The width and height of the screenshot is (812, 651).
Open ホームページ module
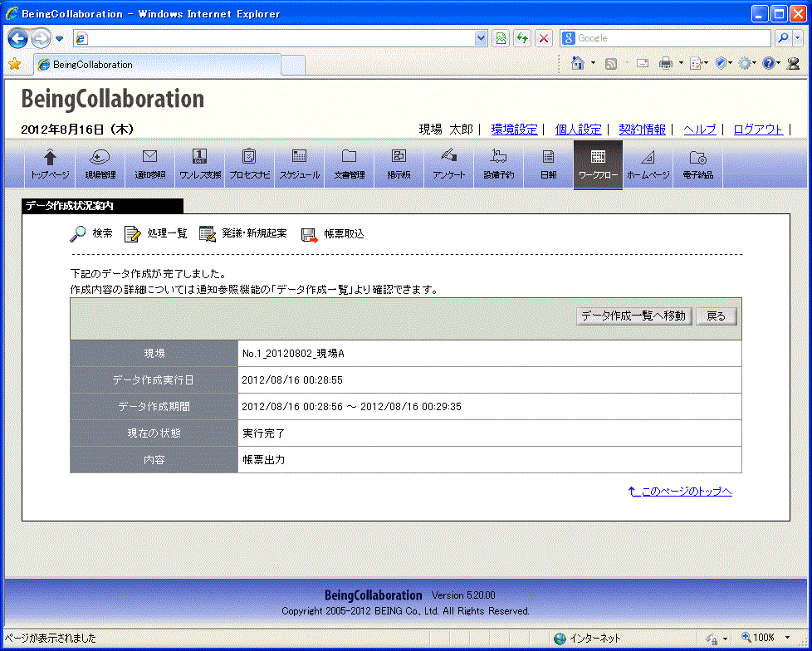coord(648,164)
